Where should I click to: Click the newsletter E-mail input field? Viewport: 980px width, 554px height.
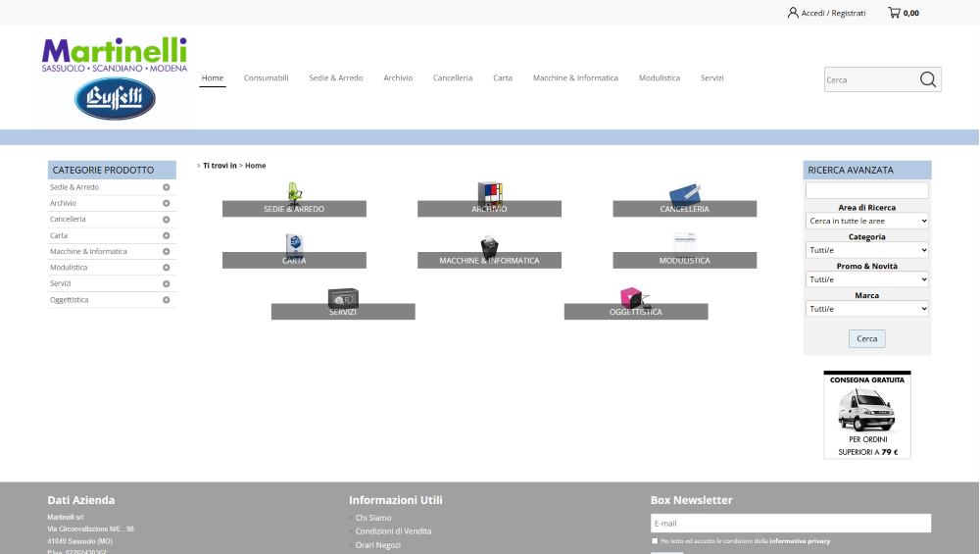point(790,524)
